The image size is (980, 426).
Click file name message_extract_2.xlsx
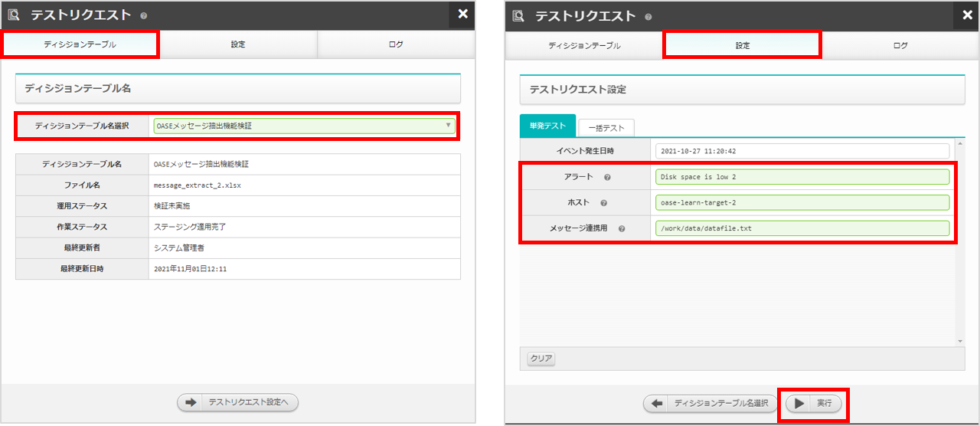tap(198, 185)
